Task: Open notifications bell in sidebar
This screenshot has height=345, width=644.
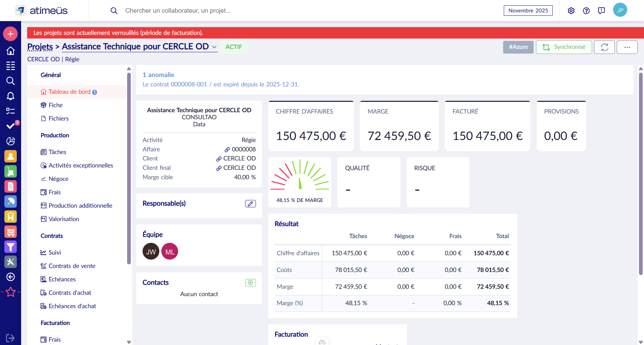Action: point(10,96)
